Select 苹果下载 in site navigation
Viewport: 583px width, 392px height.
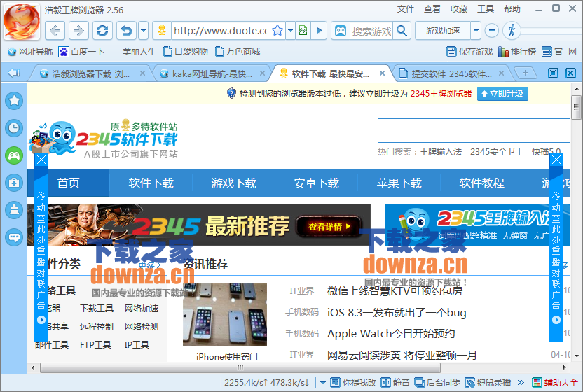pyautogui.click(x=399, y=183)
